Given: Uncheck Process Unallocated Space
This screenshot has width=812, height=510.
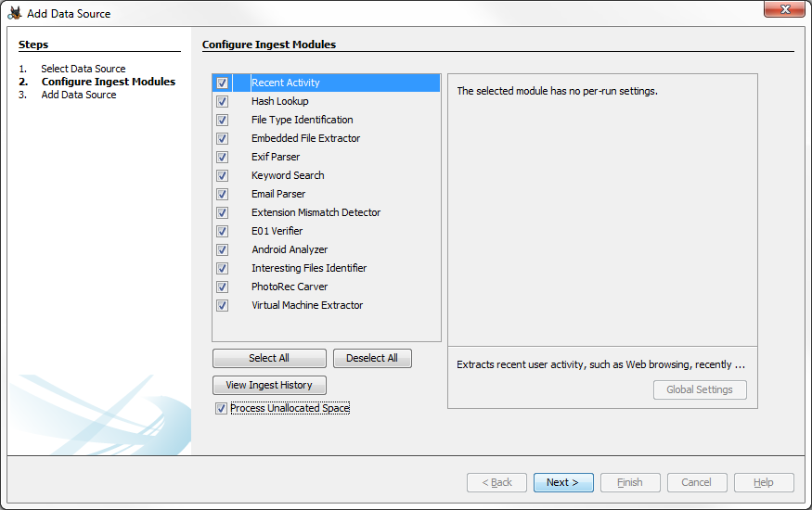Looking at the screenshot, I should tap(221, 409).
